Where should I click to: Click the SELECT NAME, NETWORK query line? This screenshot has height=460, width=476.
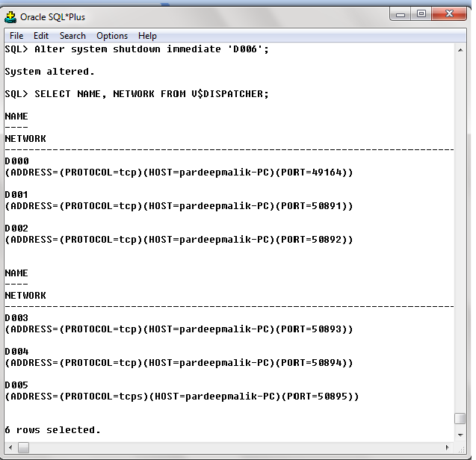click(x=137, y=94)
